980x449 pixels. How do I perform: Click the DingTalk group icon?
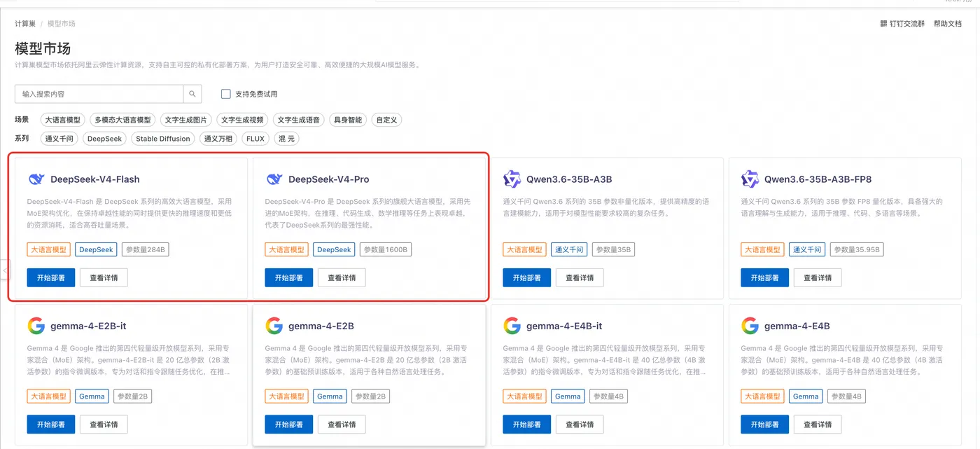click(x=883, y=24)
